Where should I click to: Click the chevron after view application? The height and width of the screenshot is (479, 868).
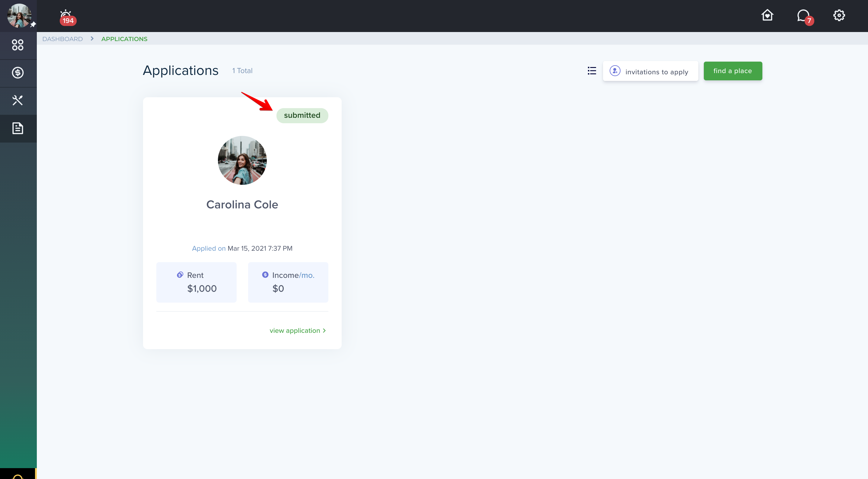(324, 331)
